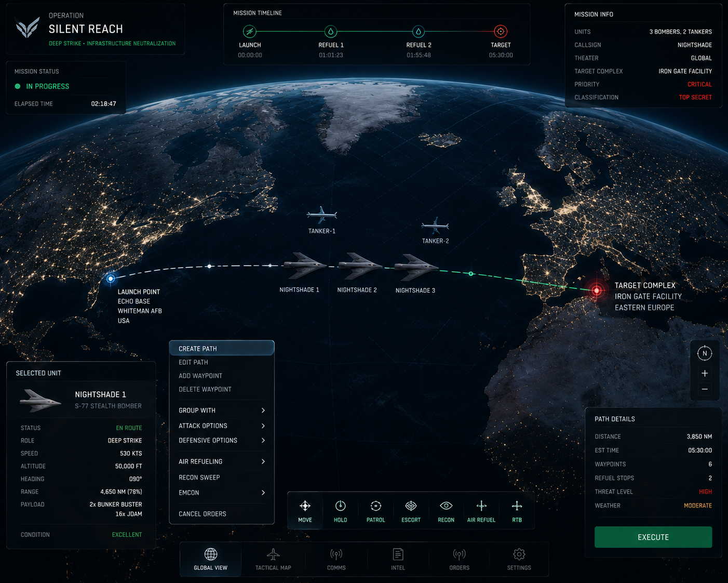Image resolution: width=728 pixels, height=583 pixels.
Task: Click the altitude value 50,000 FT
Action: click(x=128, y=466)
